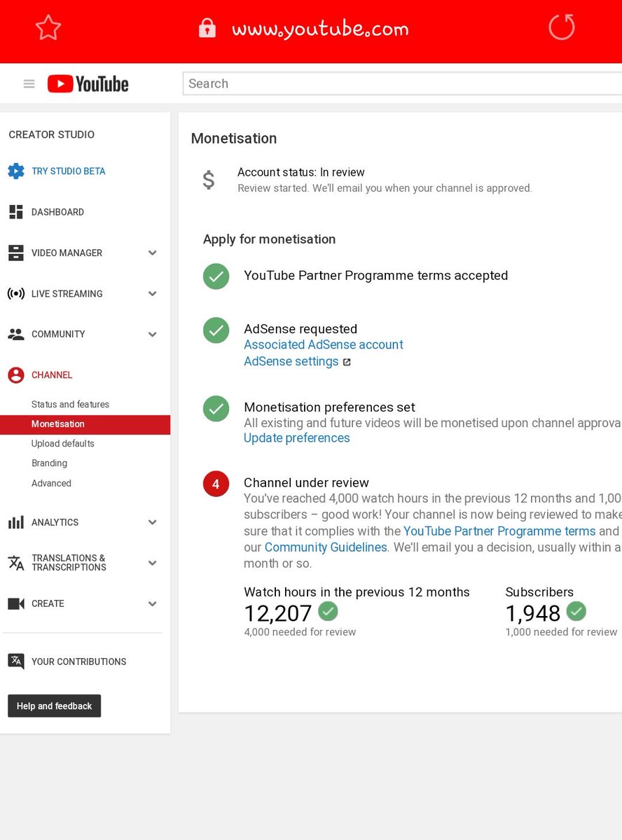The image size is (622, 840).
Task: Select the Monetisation menu item
Action: click(x=85, y=424)
